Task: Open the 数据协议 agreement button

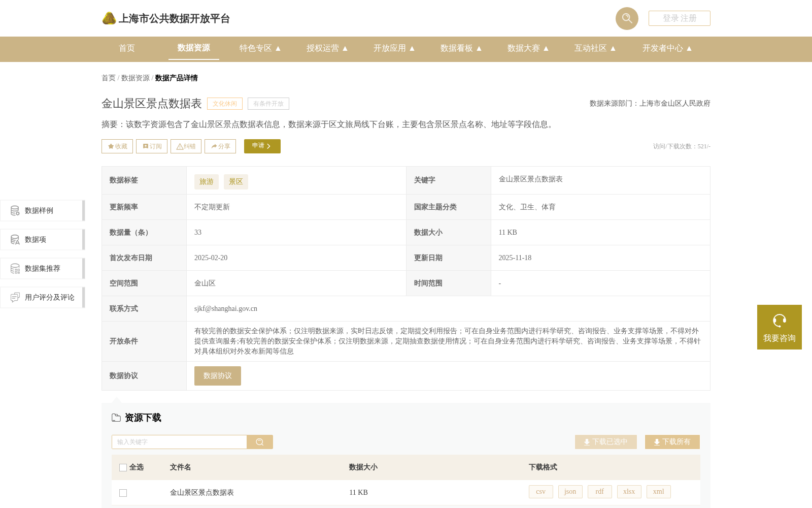Action: tap(218, 376)
